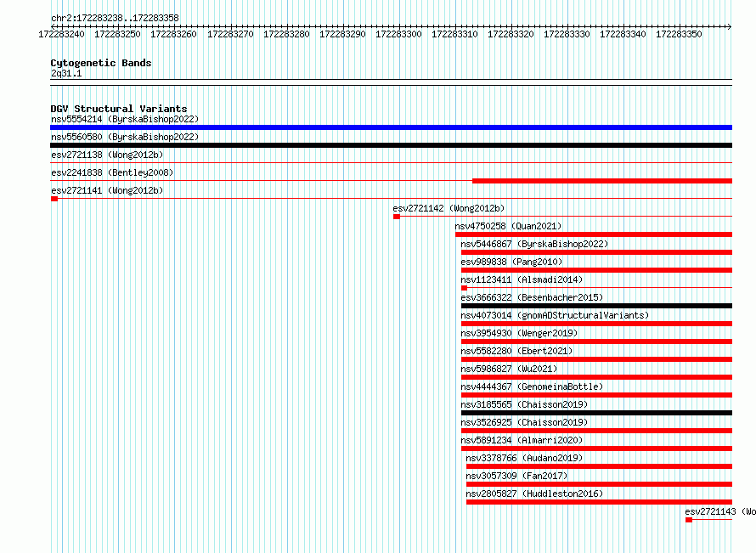Click the nsv5554214 (ByrskaBishop2022) label

pyautogui.click(x=125, y=119)
